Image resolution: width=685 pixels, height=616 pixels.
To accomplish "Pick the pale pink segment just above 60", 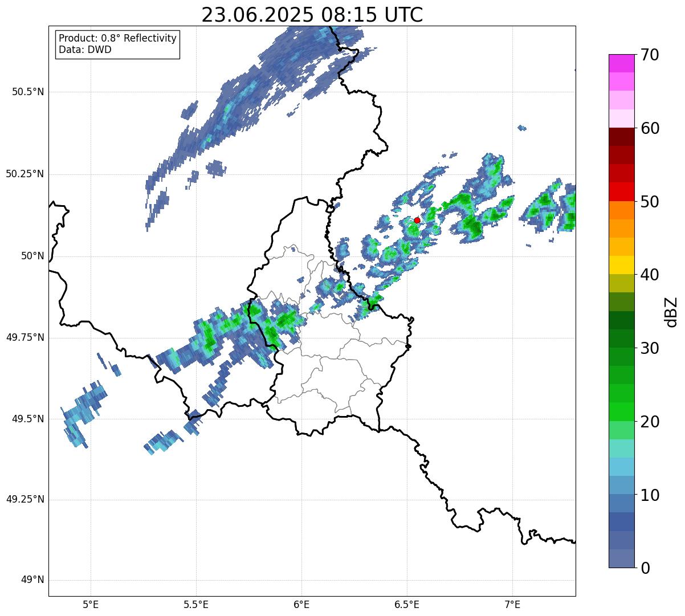I will tap(621, 119).
